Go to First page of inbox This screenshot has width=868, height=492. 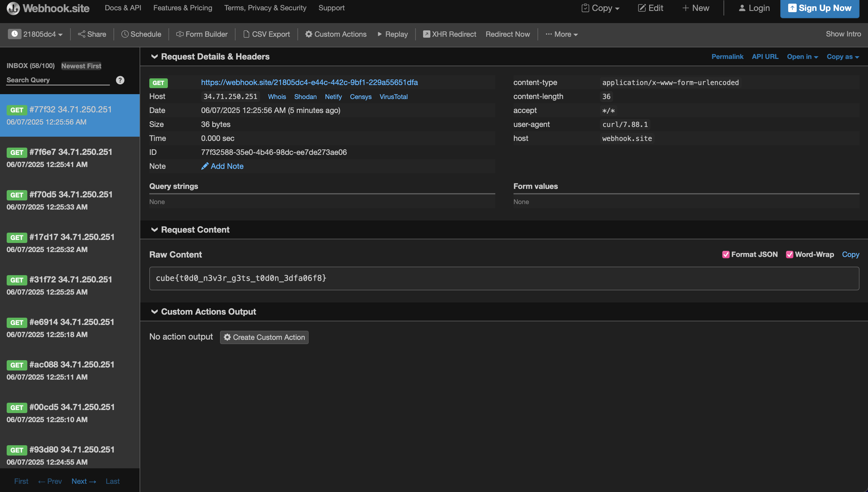click(21, 481)
